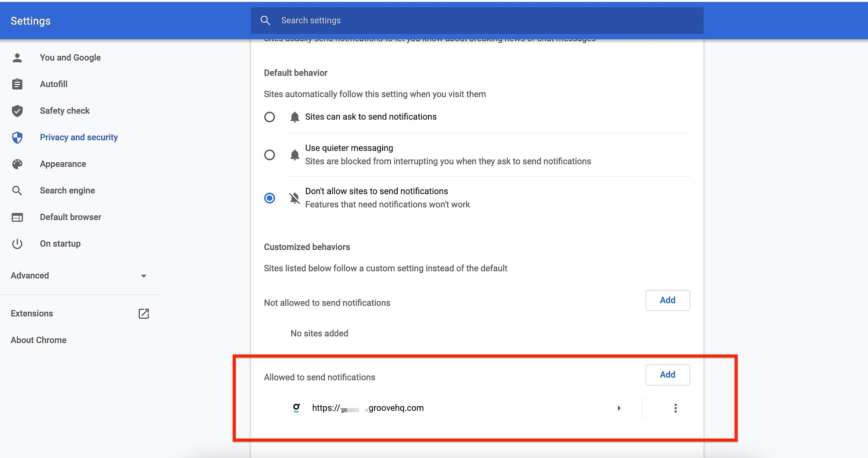Open the groovehq.com three-dot menu

click(675, 408)
